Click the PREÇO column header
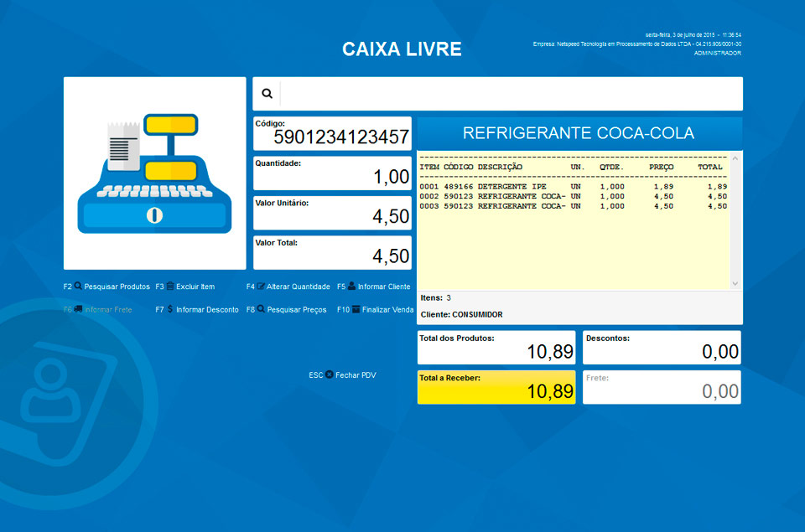Image resolution: width=805 pixels, height=532 pixels. 661,168
